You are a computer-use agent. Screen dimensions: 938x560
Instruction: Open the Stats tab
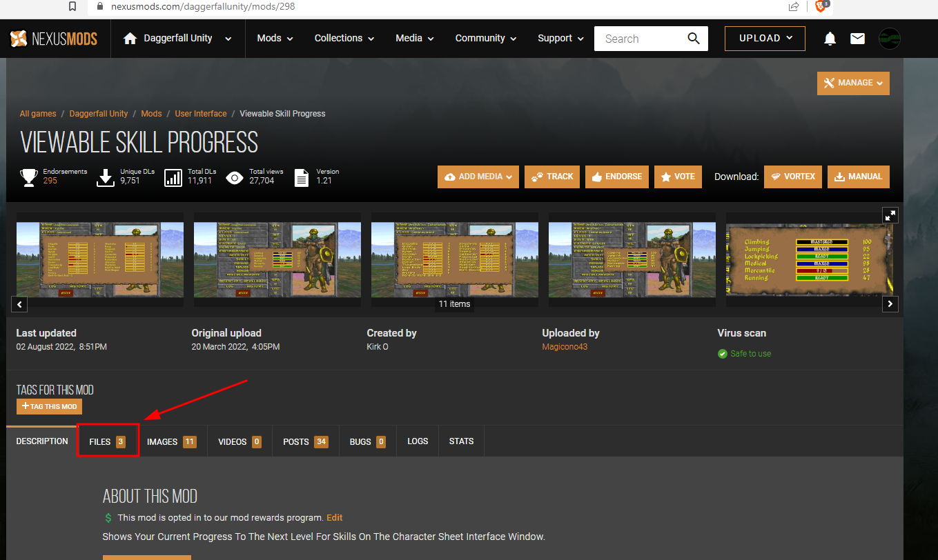pyautogui.click(x=461, y=441)
